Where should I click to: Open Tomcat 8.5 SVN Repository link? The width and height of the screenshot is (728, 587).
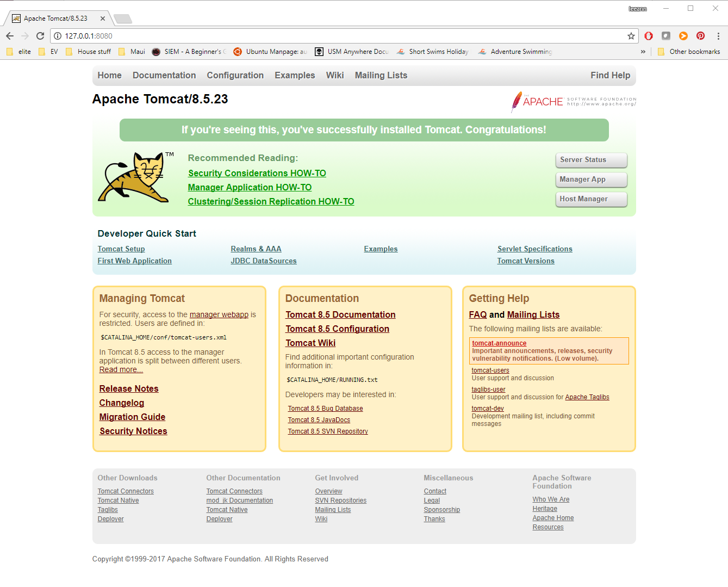tap(328, 431)
